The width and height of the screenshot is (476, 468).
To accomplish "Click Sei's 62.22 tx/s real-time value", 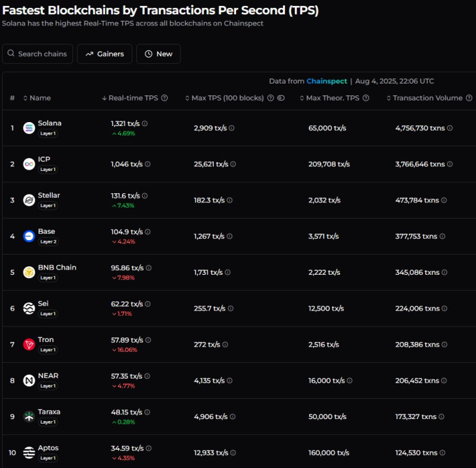I will 127,304.
